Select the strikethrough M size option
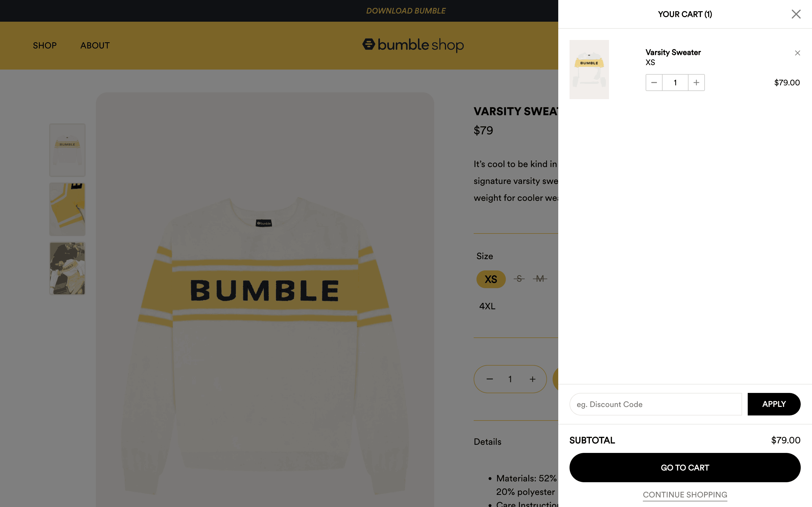This screenshot has height=507, width=812. (x=540, y=279)
